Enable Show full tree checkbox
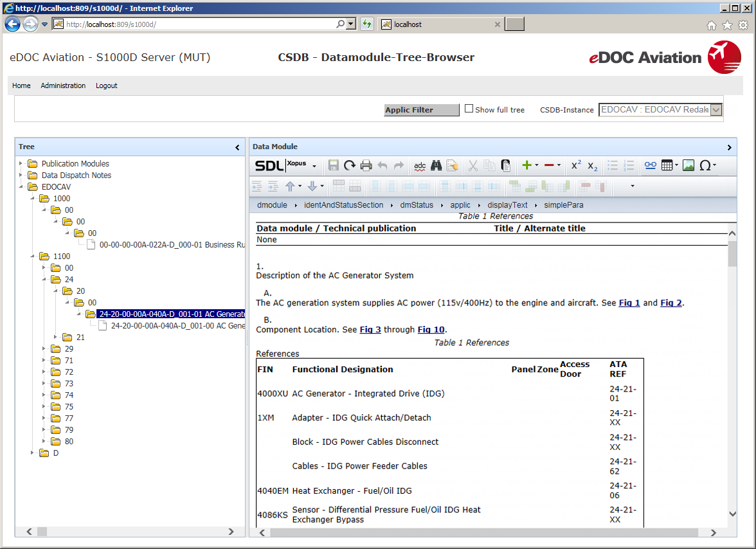This screenshot has height=549, width=756. pyautogui.click(x=469, y=109)
